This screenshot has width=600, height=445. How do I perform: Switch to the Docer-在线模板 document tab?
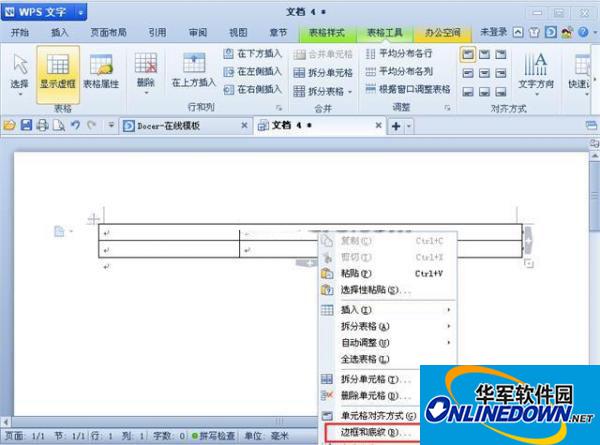179,126
